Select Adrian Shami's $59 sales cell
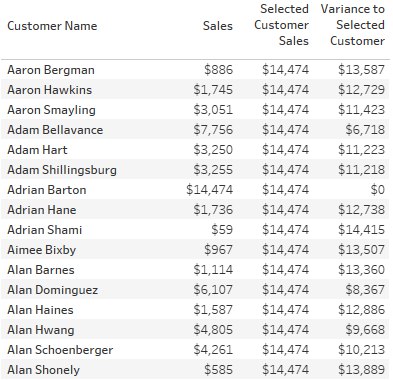 coord(222,230)
